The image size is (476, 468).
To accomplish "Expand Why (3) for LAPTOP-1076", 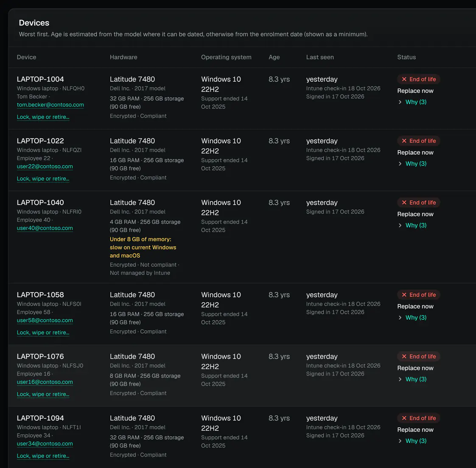I will coord(412,379).
